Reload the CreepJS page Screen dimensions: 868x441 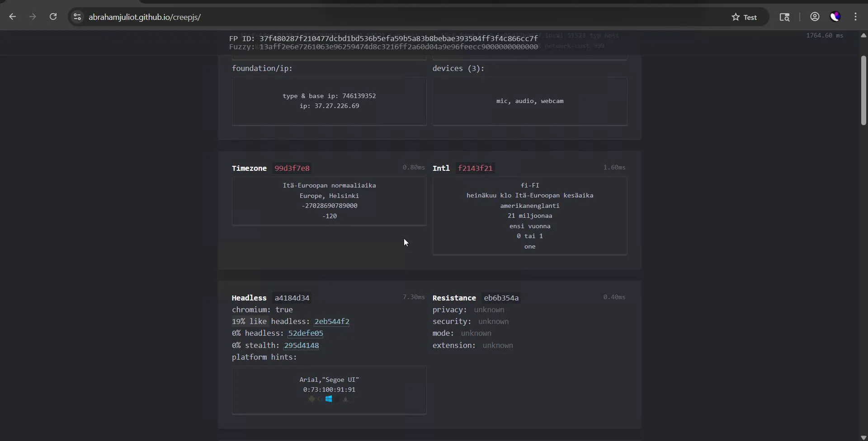[x=53, y=17]
